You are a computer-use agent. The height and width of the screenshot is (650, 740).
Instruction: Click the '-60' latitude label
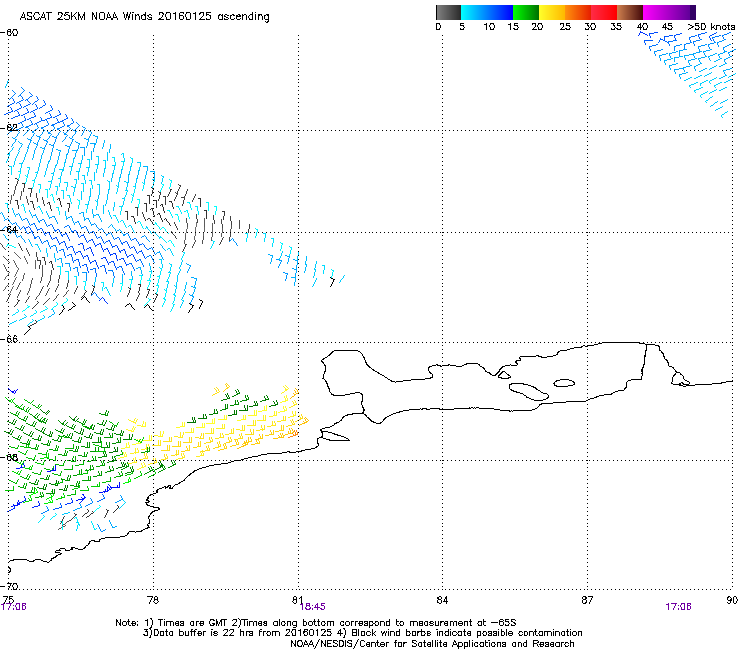click(9, 33)
